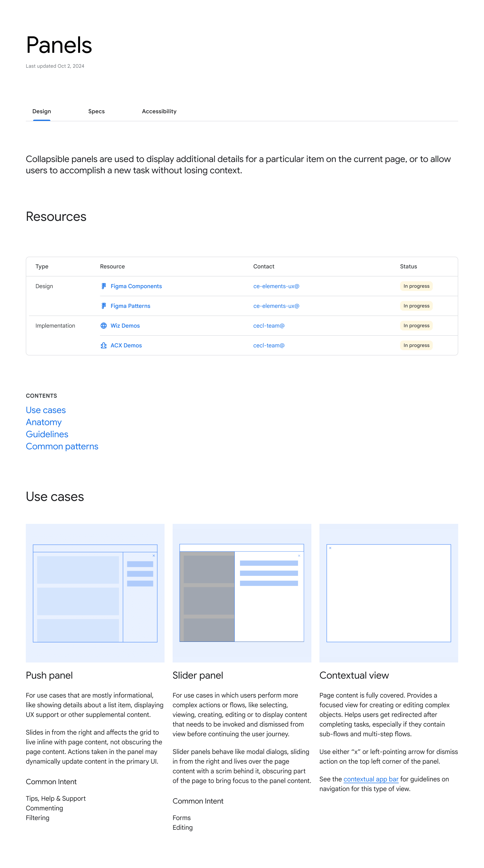Image resolution: width=484 pixels, height=868 pixels.
Task: Follow the contextual app bar link
Action: [x=371, y=779]
